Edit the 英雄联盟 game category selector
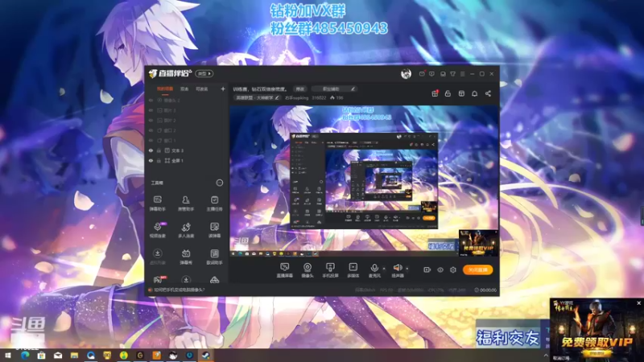Screen dimensions: 644x362 click(257, 97)
